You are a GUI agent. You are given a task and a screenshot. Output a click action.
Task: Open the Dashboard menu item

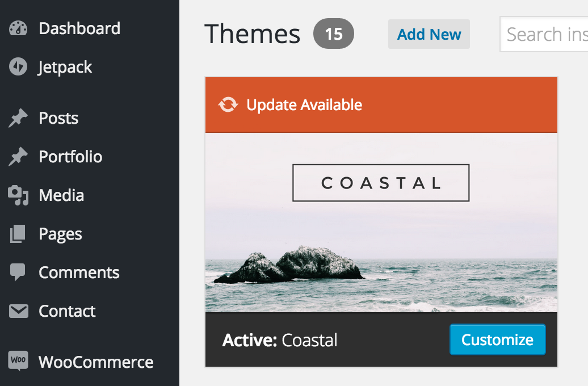(79, 28)
